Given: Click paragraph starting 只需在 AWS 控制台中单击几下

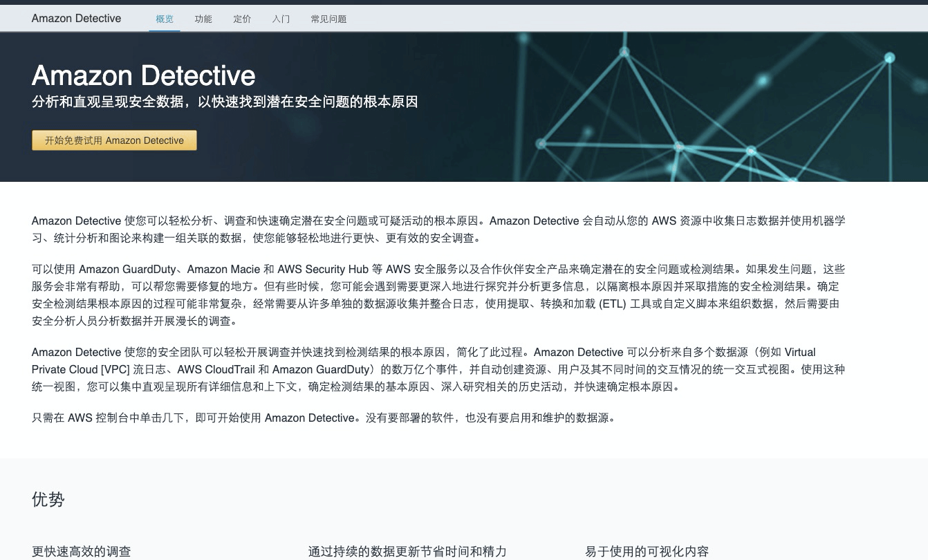Looking at the screenshot, I should (x=324, y=418).
